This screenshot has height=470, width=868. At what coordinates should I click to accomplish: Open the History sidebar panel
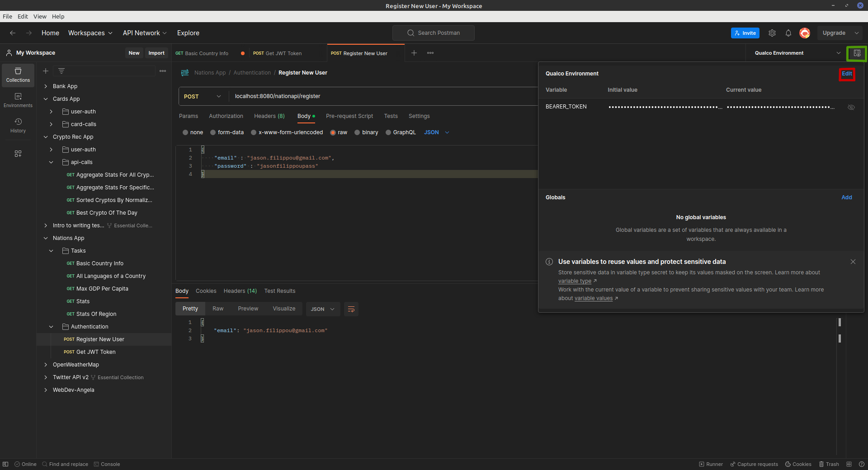point(18,126)
